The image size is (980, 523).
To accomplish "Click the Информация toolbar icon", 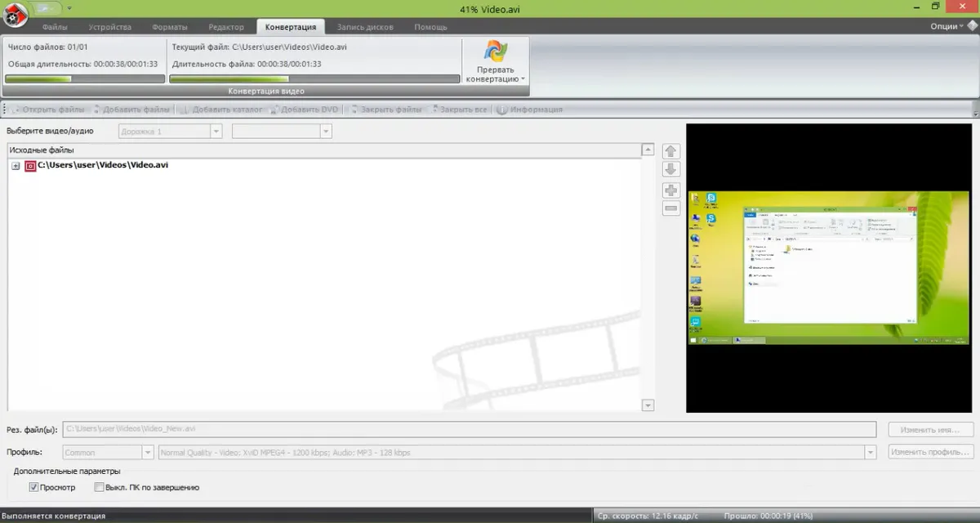I will click(502, 110).
